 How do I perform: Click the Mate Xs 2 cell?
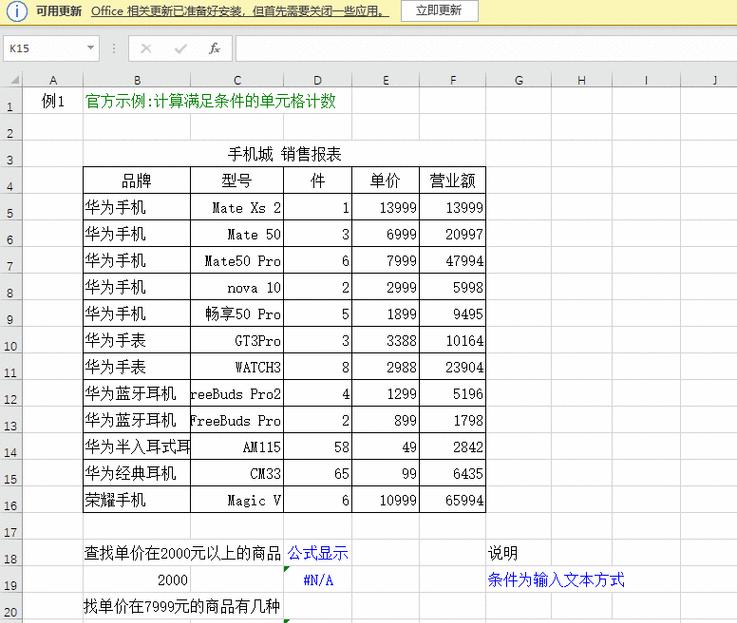237,207
